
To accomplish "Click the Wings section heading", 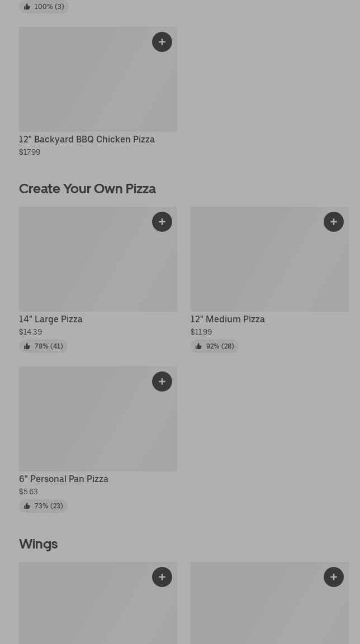I will point(38,544).
